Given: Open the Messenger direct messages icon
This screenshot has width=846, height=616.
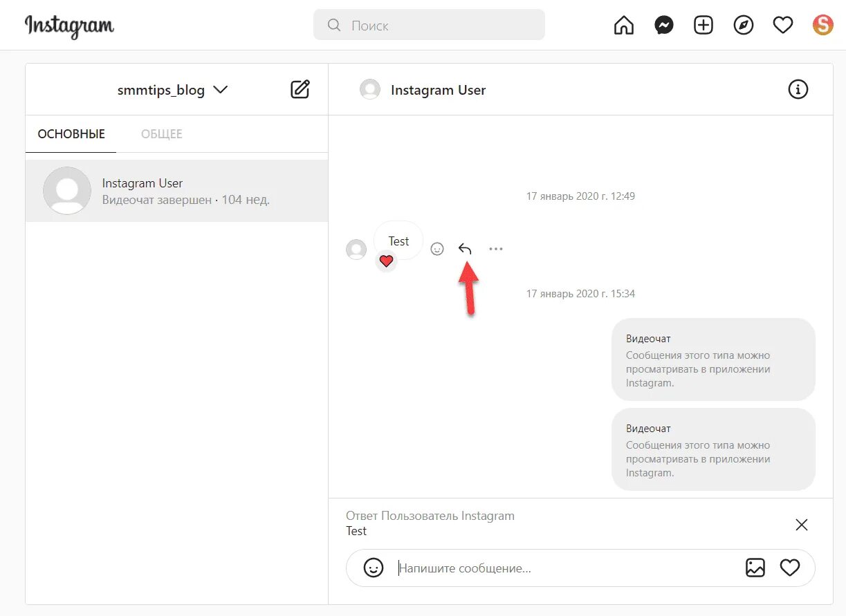Looking at the screenshot, I should [663, 26].
